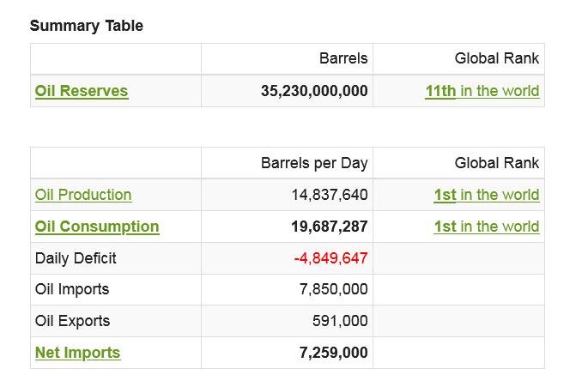588x375 pixels.
Task: Open the Net Imports link
Action: coord(77,353)
